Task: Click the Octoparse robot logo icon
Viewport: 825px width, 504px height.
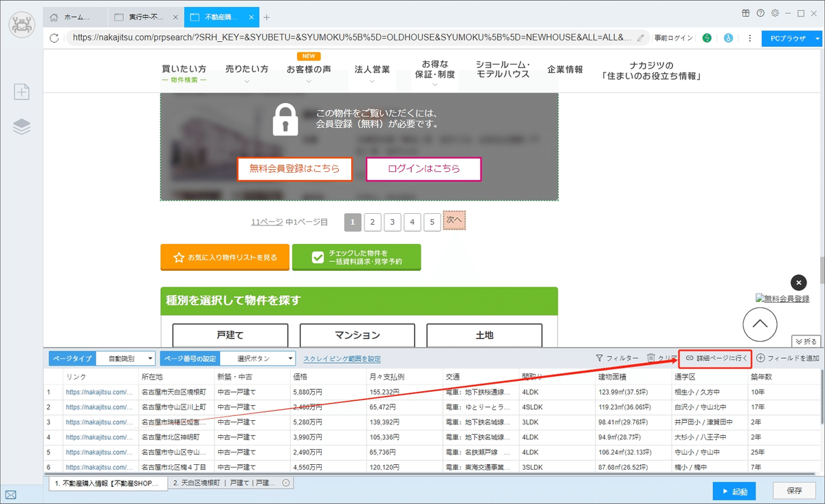Action: coord(22,25)
